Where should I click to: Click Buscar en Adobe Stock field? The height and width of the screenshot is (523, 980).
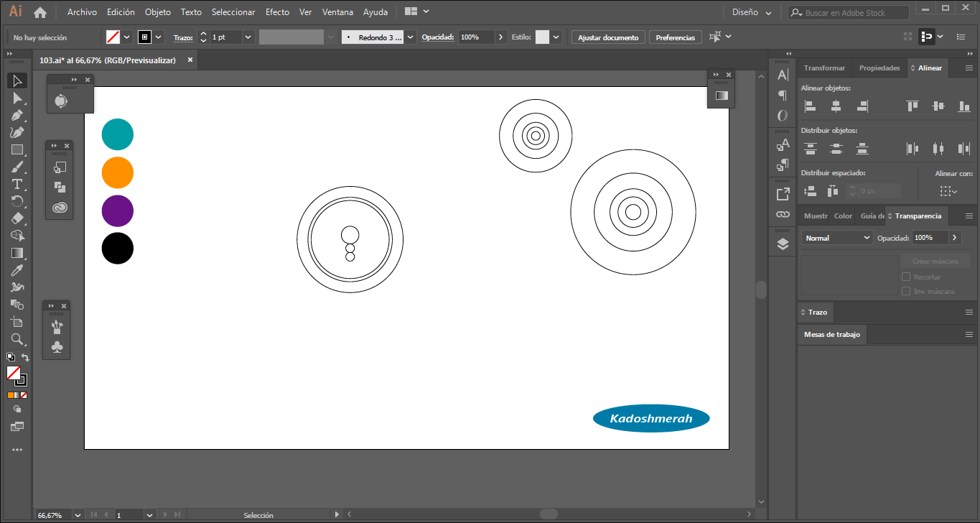pos(849,12)
